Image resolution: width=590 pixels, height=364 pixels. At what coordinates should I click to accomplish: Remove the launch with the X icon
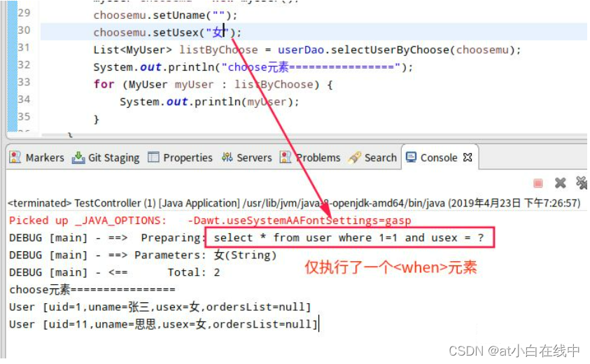[x=561, y=183]
